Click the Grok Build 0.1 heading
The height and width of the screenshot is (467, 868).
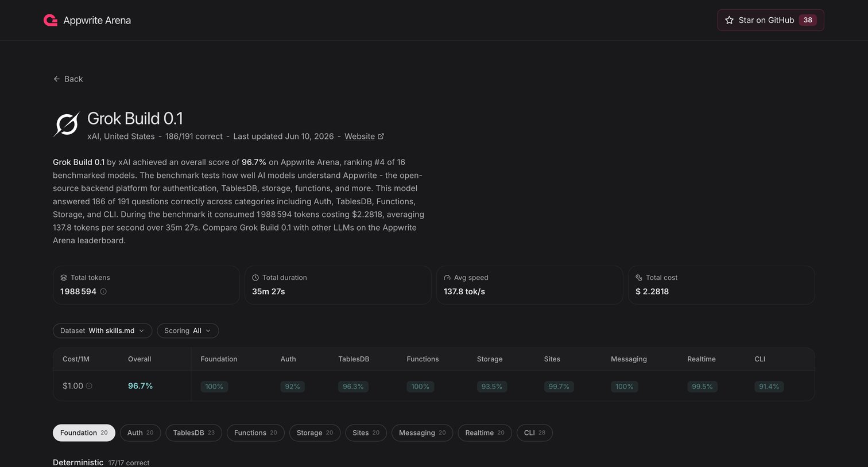pyautogui.click(x=135, y=119)
